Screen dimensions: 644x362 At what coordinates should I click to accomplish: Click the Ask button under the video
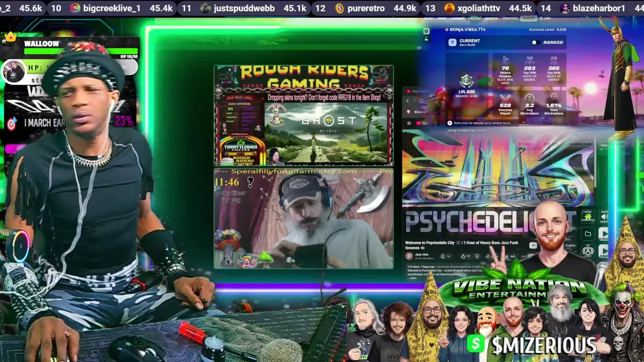pyautogui.click(x=510, y=256)
